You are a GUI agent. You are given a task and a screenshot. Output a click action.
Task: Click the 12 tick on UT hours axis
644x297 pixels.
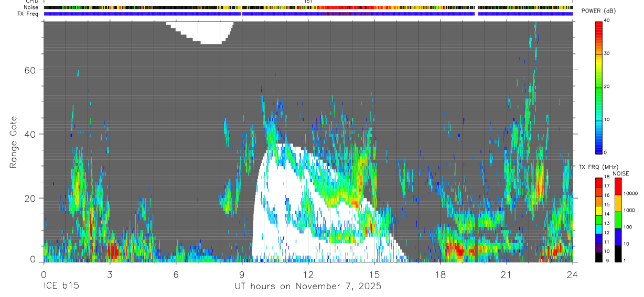[308, 274]
